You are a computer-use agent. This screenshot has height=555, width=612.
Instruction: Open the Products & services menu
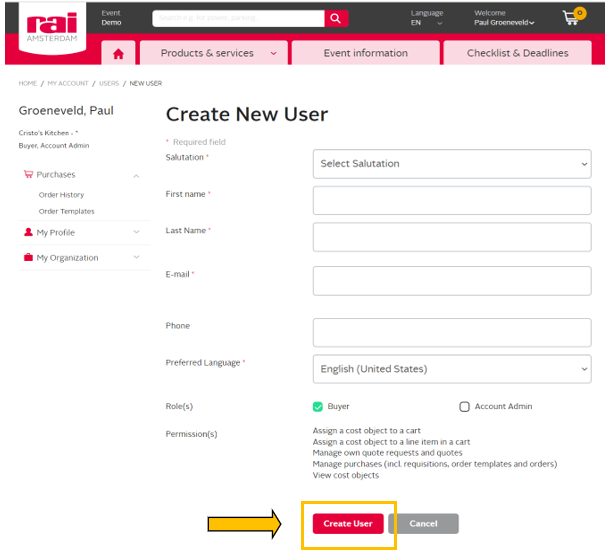point(214,53)
